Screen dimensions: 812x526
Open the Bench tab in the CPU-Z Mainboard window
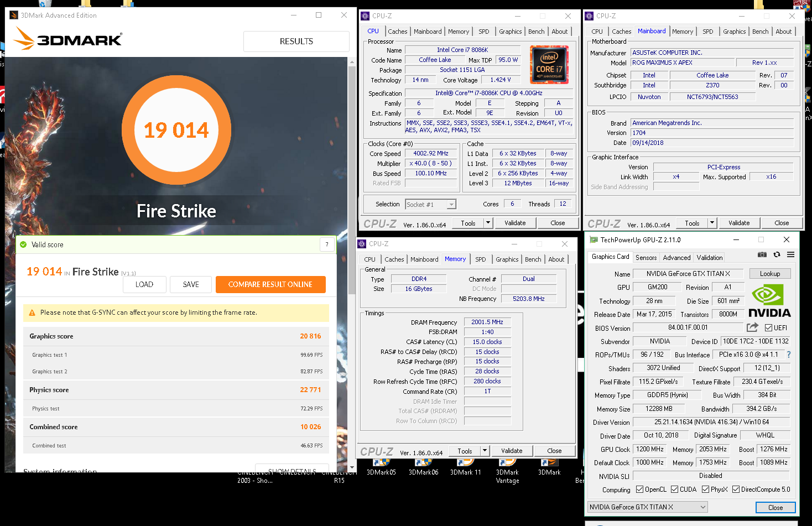(761, 32)
